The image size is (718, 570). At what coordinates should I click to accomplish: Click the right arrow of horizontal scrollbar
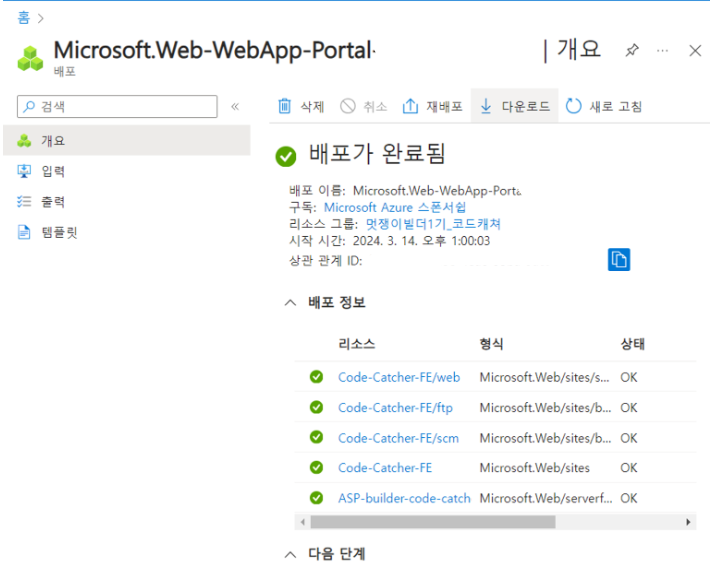tap(688, 522)
